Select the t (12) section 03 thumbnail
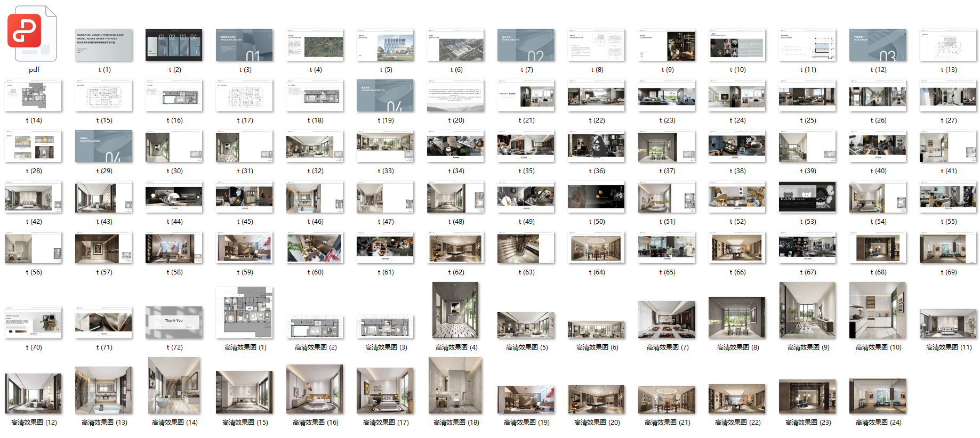Viewport: 980px width, 438px height. click(878, 45)
